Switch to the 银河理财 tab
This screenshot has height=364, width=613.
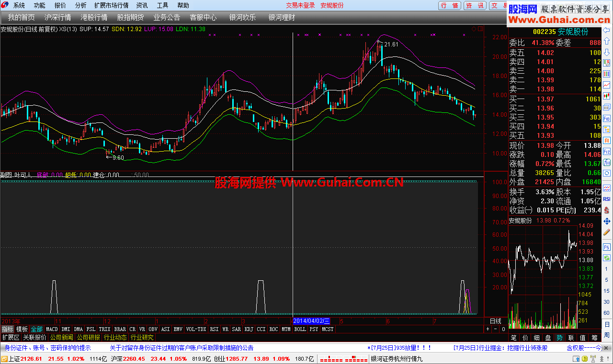[282, 17]
